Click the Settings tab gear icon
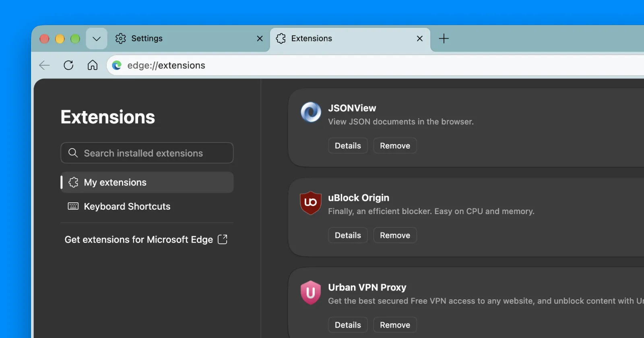 (120, 39)
